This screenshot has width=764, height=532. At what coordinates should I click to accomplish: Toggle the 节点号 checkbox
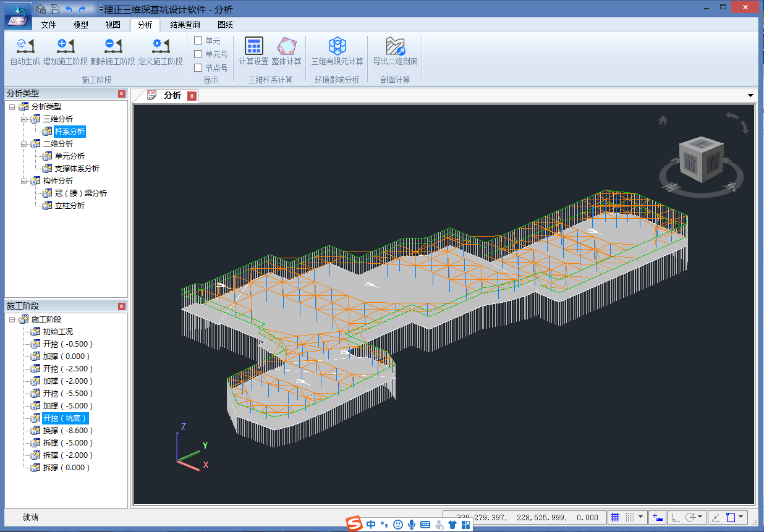[198, 68]
